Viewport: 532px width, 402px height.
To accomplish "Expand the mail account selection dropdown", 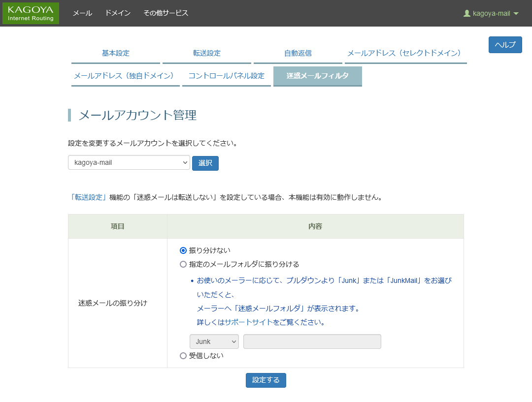I will 129,162.
